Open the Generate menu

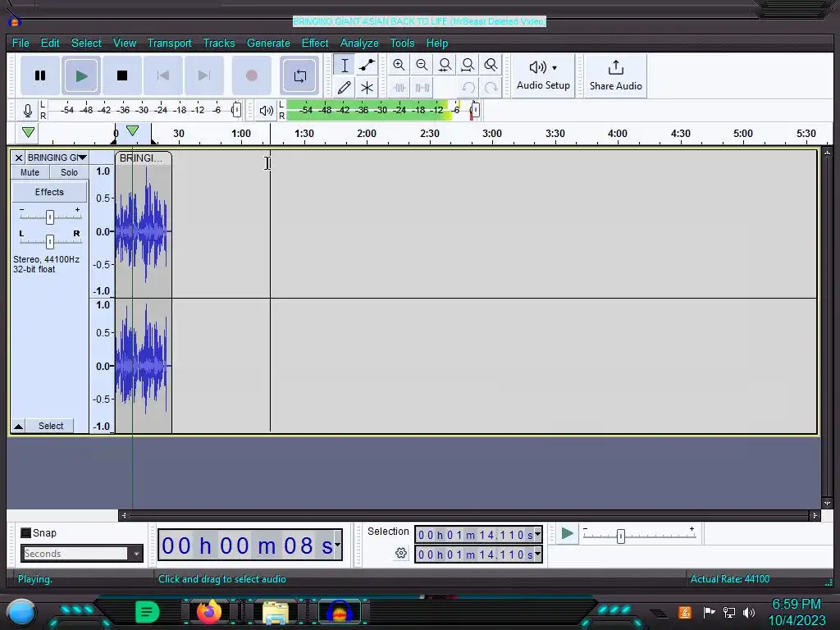(x=268, y=43)
